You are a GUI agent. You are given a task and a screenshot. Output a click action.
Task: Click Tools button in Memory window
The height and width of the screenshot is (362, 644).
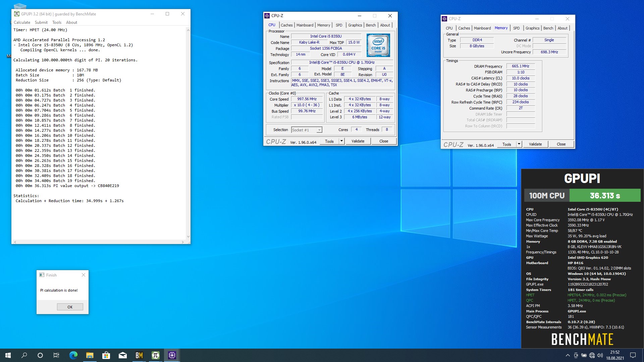(x=507, y=144)
